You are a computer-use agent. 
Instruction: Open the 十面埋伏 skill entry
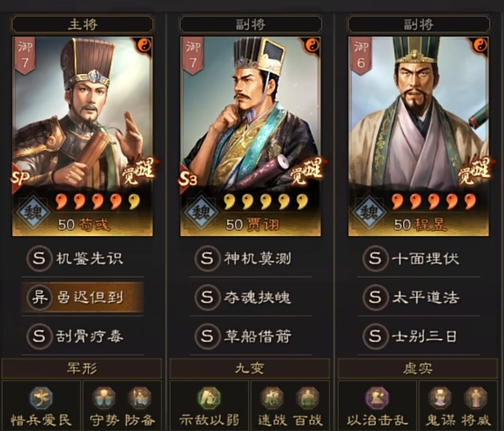click(419, 258)
